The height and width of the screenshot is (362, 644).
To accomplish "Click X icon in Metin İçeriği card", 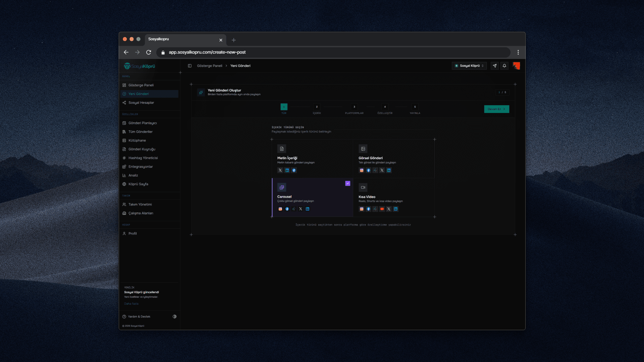I will (x=280, y=170).
